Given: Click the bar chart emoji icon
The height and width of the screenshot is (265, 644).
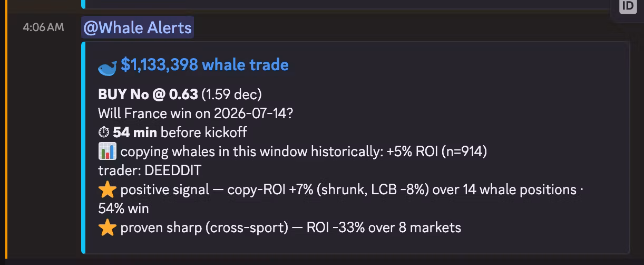Looking at the screenshot, I should (x=107, y=152).
